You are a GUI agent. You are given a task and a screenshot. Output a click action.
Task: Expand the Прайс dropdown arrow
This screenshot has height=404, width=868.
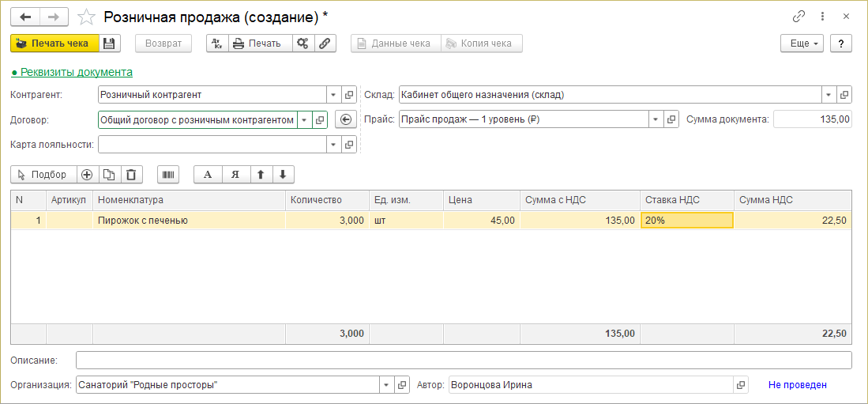656,119
